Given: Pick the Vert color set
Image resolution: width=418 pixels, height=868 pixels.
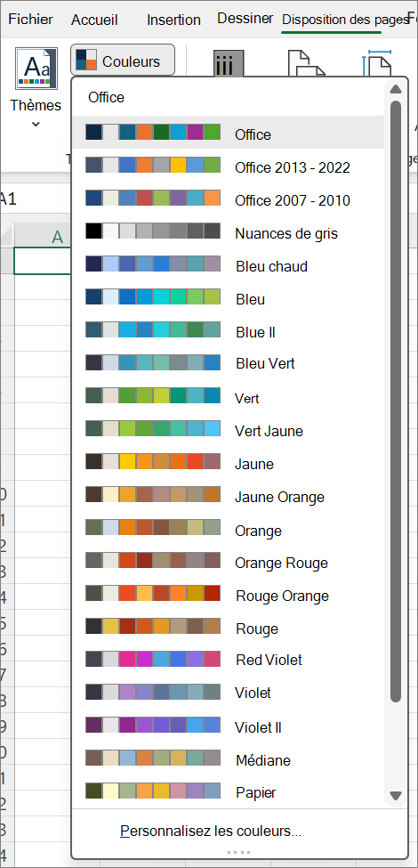Looking at the screenshot, I should pos(229,397).
